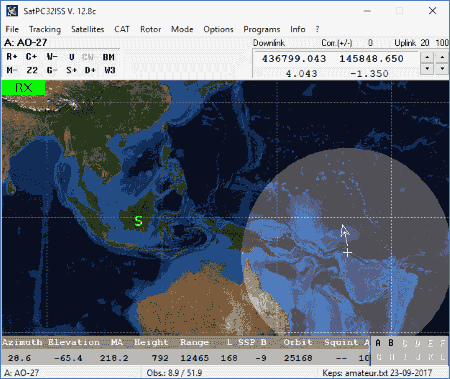Decrease frequency with first down arrow

tap(427, 69)
